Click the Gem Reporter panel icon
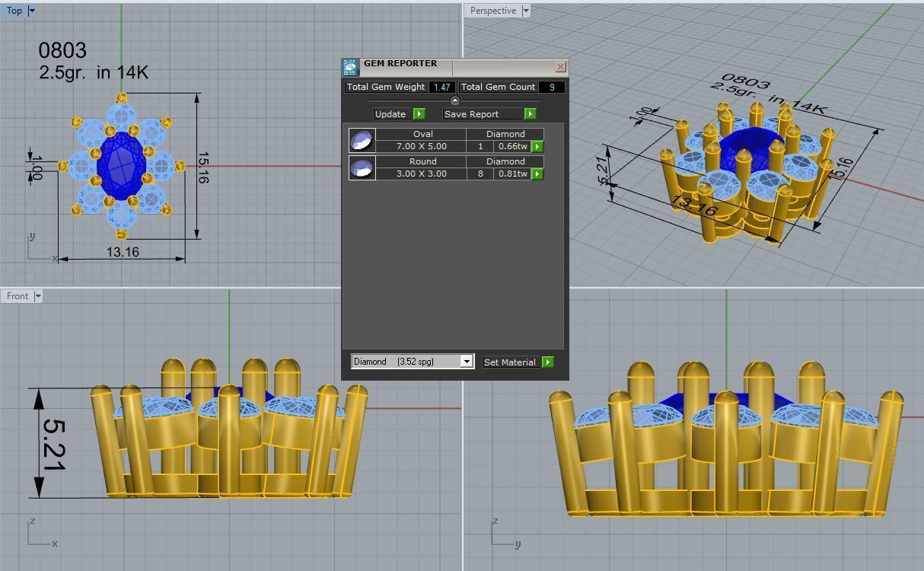 [x=351, y=67]
